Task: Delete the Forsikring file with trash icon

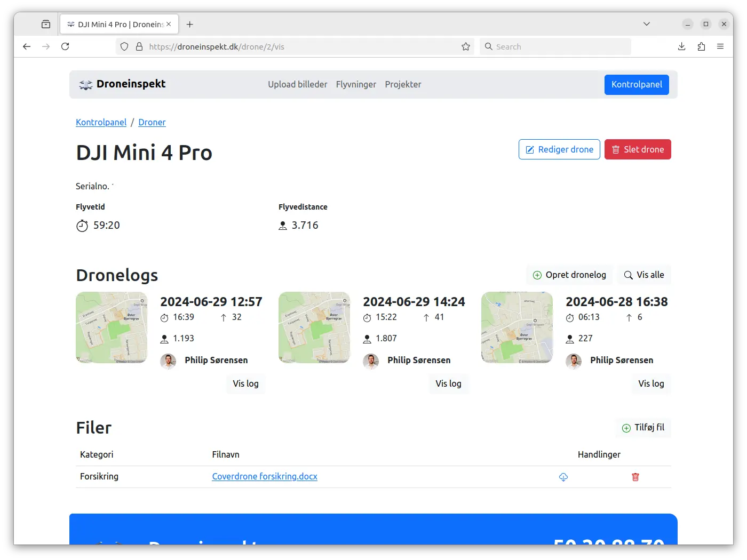Action: 635,477
